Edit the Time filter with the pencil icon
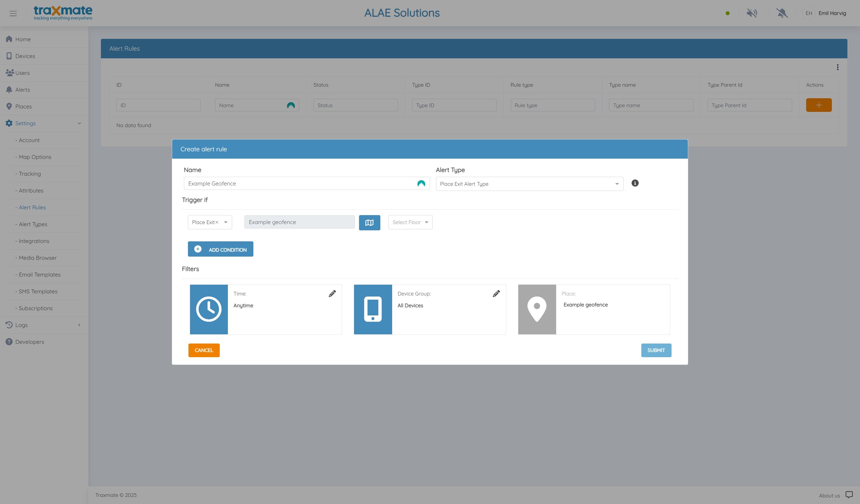The image size is (860, 504). [332, 294]
